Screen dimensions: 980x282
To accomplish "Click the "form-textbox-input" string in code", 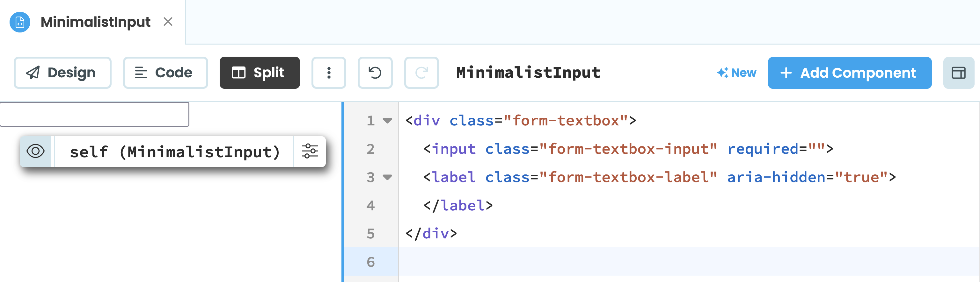I will point(628,149).
